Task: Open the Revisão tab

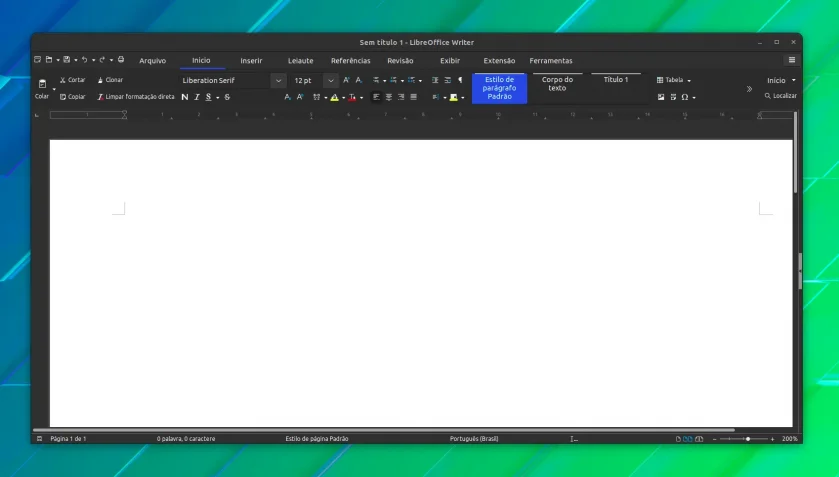Action: (x=400, y=61)
